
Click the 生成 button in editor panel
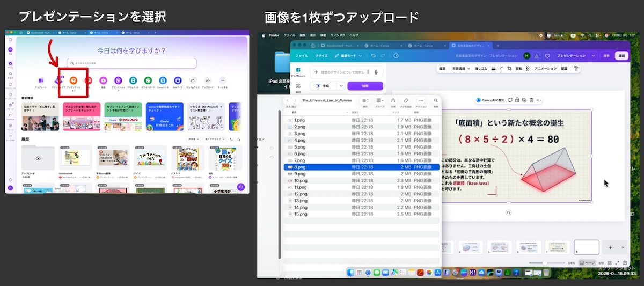(x=324, y=86)
